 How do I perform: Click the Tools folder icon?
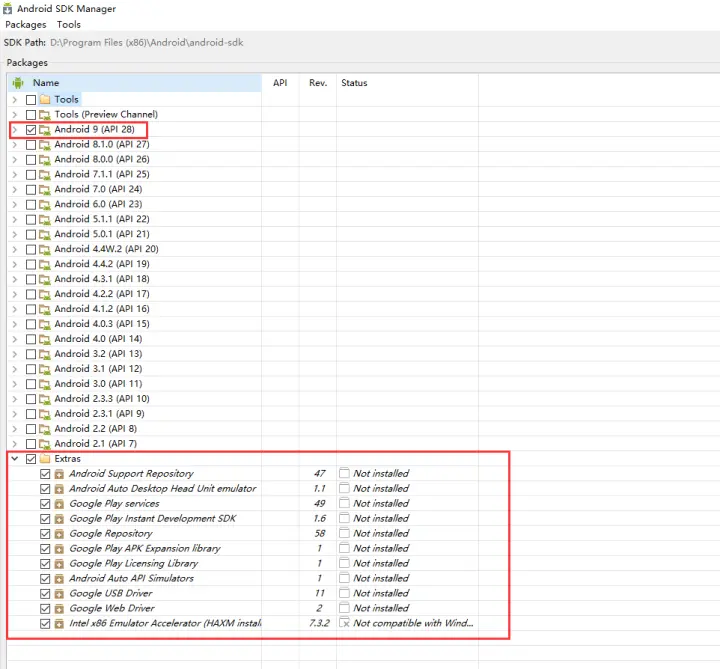45,99
